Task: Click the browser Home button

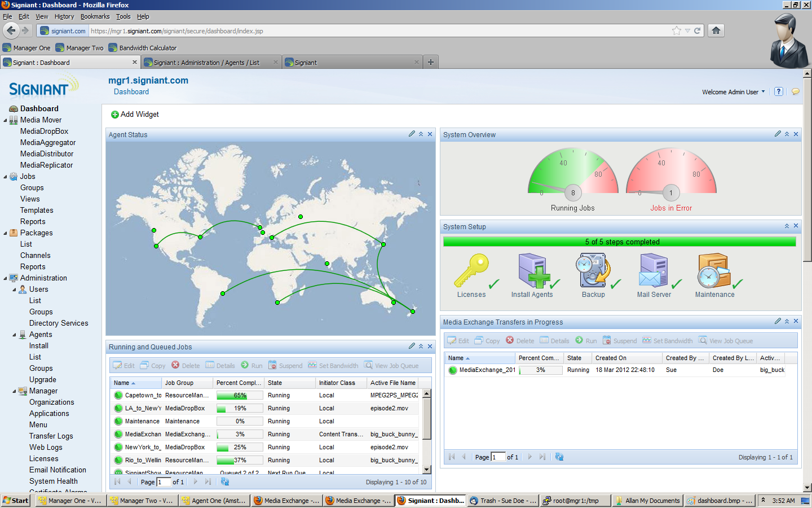Action: (716, 30)
